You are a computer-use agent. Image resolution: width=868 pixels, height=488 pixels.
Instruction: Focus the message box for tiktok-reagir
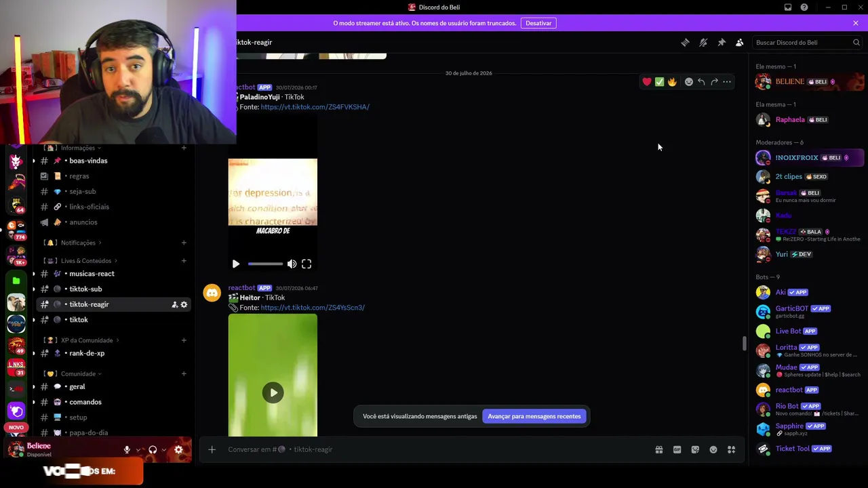point(434,449)
